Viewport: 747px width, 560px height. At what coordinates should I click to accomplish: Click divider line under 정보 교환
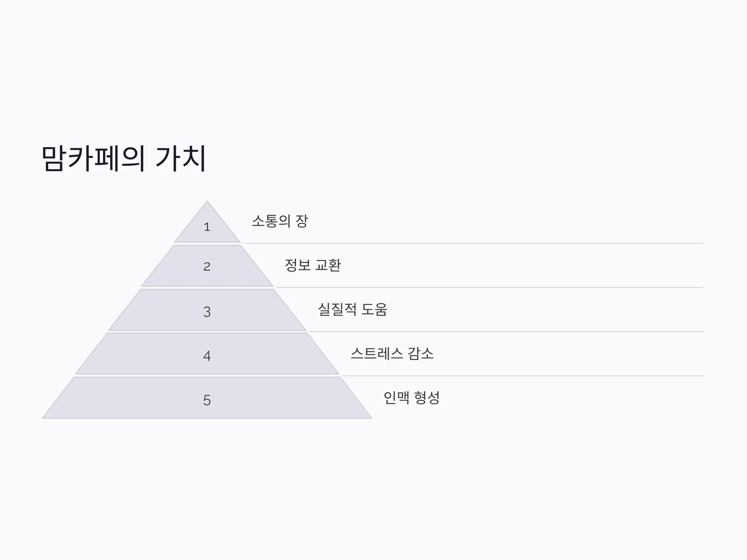pos(489,287)
